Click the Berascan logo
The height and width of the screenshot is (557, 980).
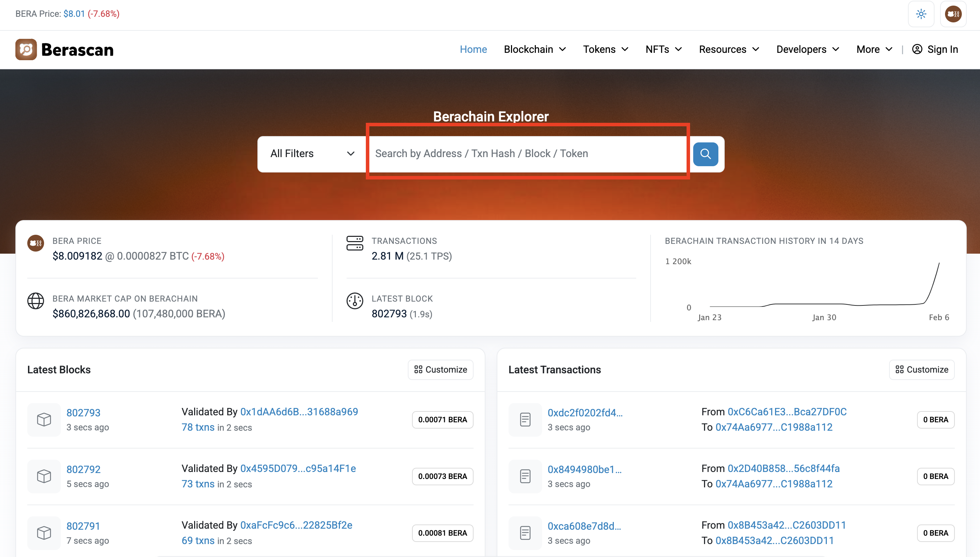click(x=65, y=50)
